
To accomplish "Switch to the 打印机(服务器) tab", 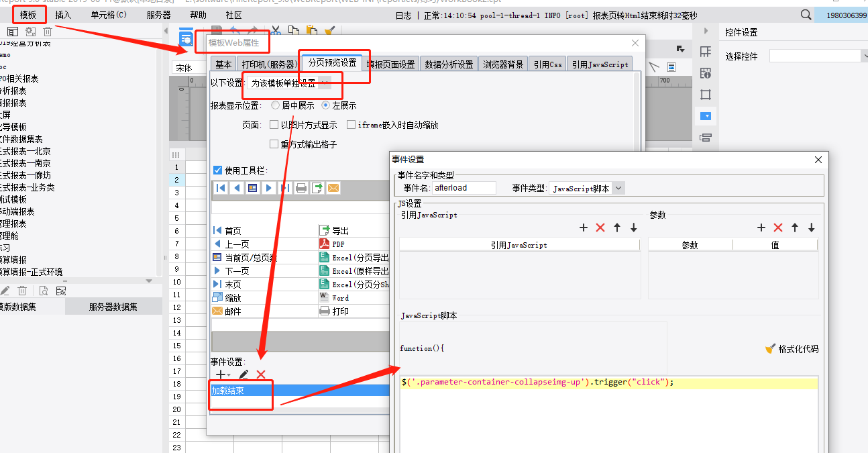I will [x=269, y=64].
